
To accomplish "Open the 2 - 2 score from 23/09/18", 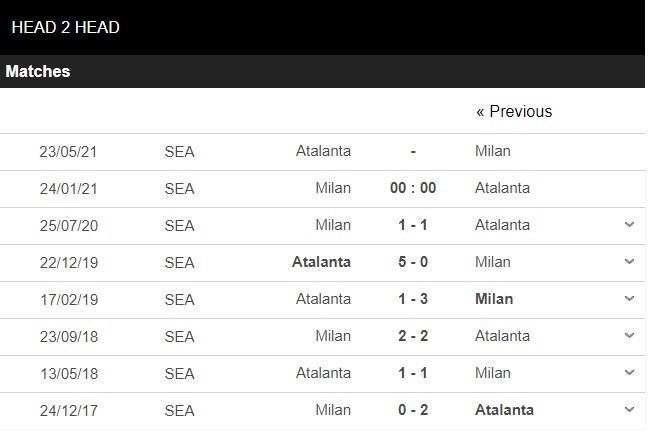I will 413,336.
